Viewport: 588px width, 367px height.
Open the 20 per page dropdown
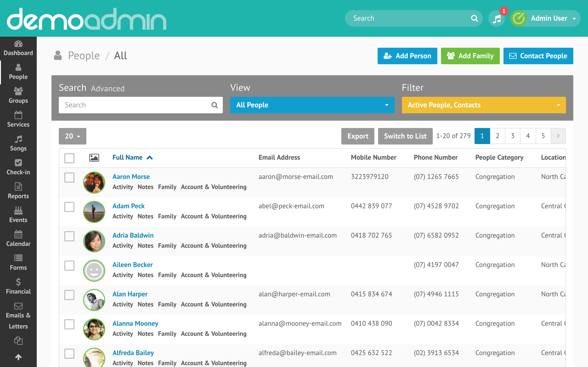(x=72, y=136)
